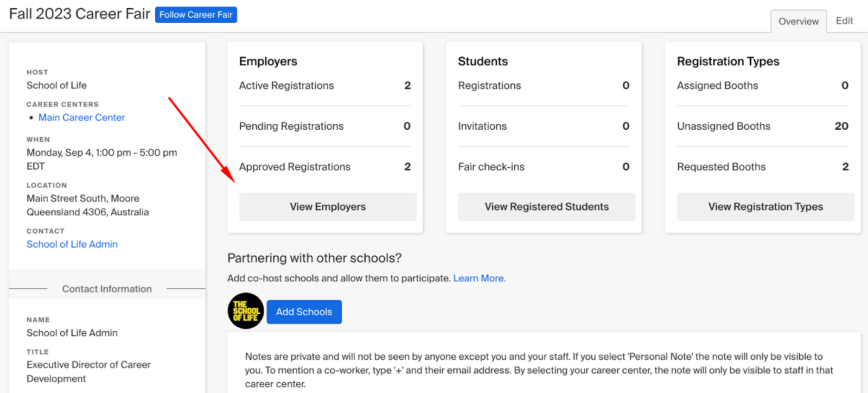
Task: Click the Registration Types card heading
Action: [x=728, y=61]
